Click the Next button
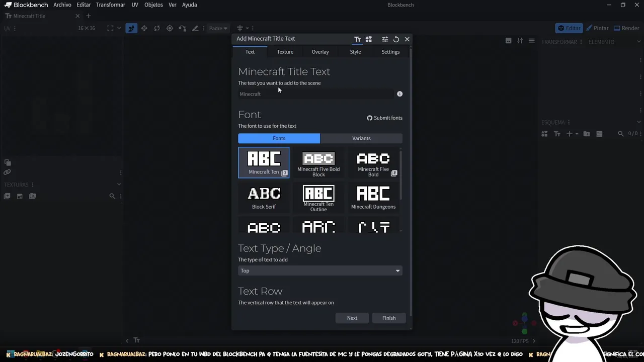 click(352, 318)
